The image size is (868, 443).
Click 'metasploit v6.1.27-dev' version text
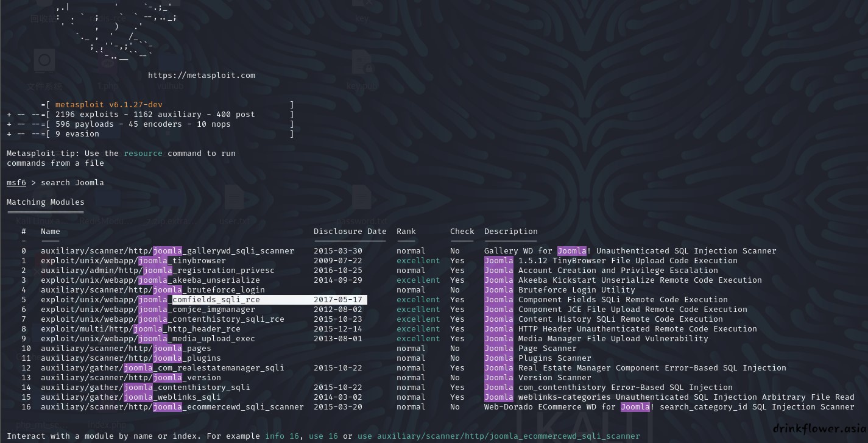coord(109,105)
